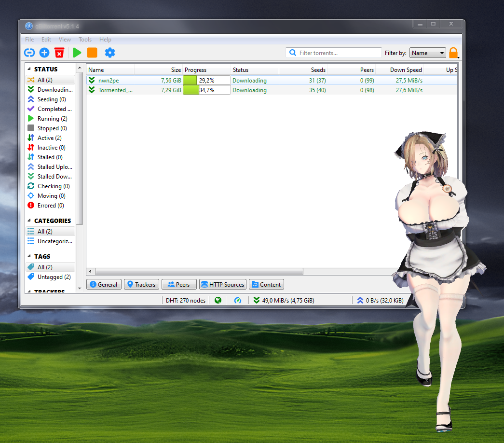504x443 pixels.
Task: Click the upload speed status icon
Action: click(x=360, y=300)
